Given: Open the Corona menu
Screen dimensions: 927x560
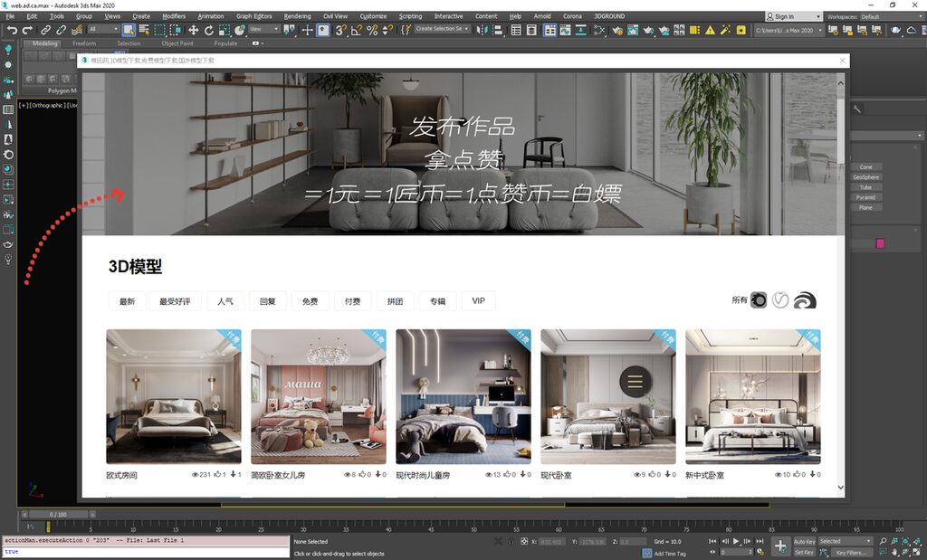Looking at the screenshot, I should (572, 16).
